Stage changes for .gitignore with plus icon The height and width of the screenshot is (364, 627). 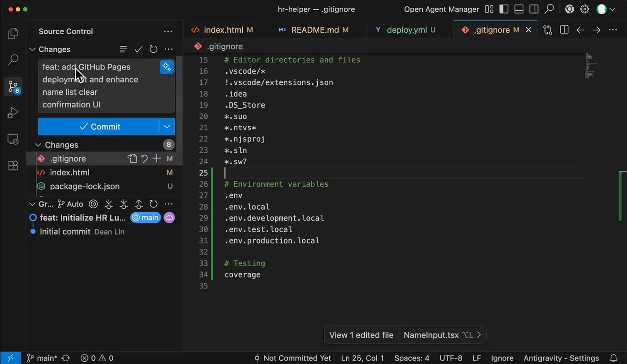tap(156, 158)
